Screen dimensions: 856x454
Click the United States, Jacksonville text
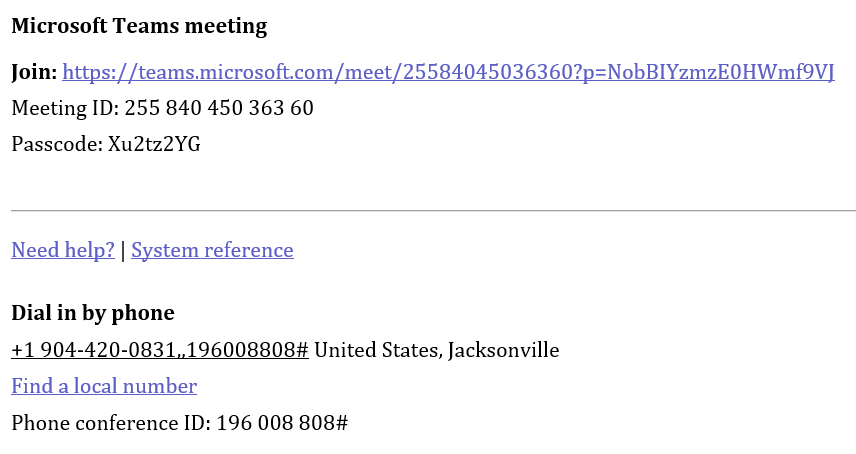(437, 350)
